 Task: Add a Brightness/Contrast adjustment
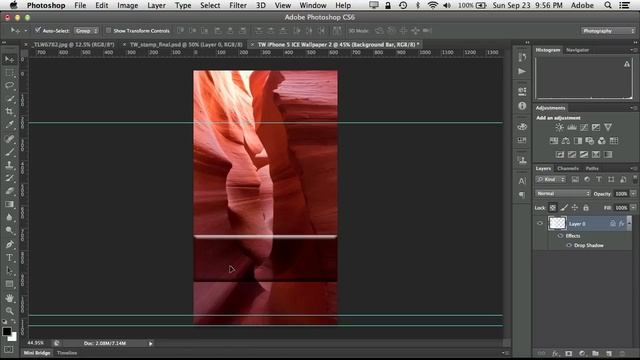[559, 127]
